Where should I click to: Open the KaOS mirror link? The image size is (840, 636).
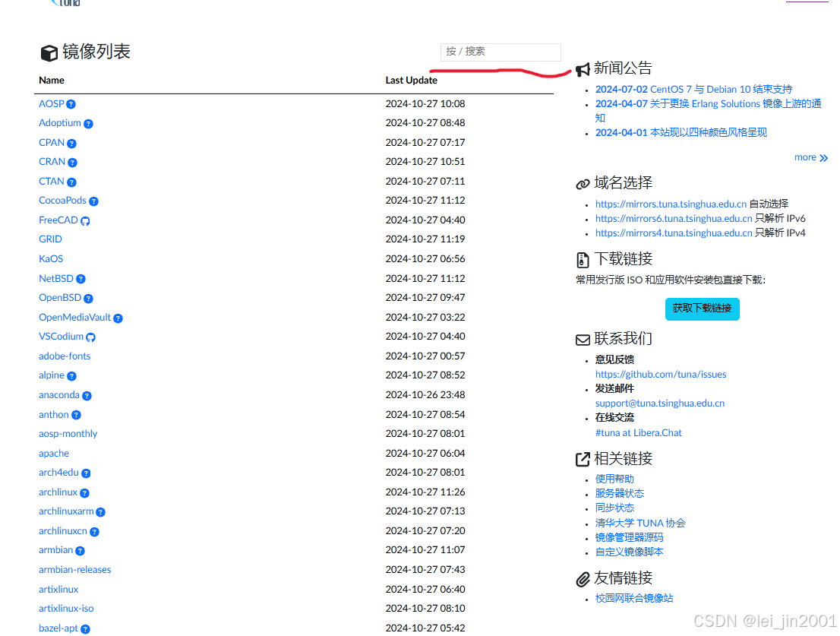pos(51,259)
